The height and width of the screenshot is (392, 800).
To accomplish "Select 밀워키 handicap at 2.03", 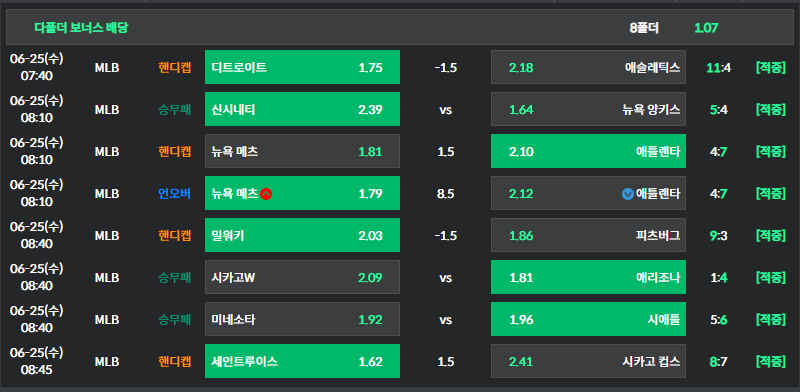I will [303, 235].
